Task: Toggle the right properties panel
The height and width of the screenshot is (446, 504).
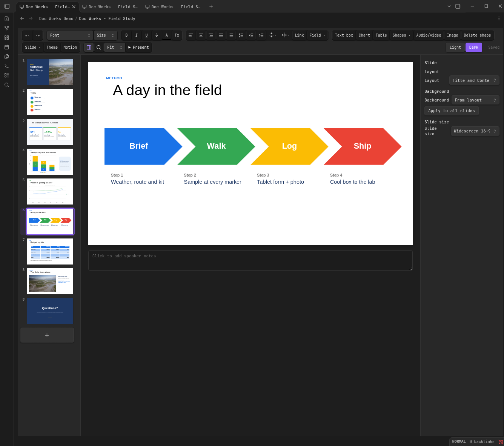Action: (89, 48)
